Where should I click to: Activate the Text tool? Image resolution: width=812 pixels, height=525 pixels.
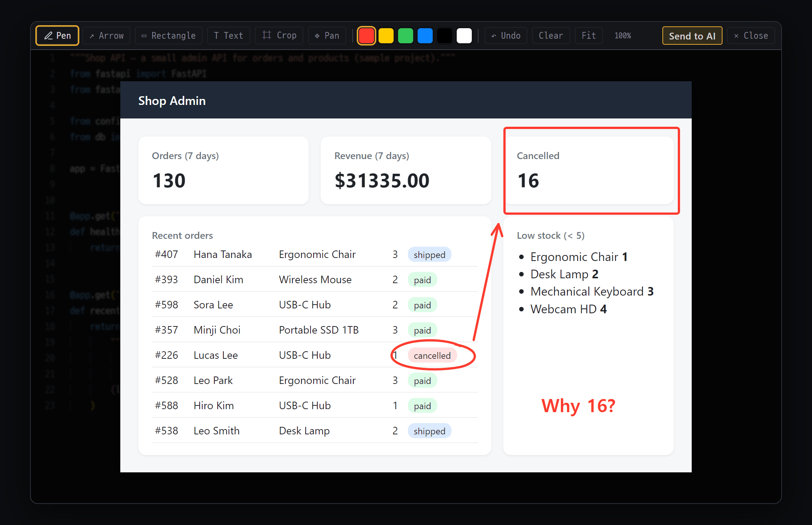[x=229, y=36]
